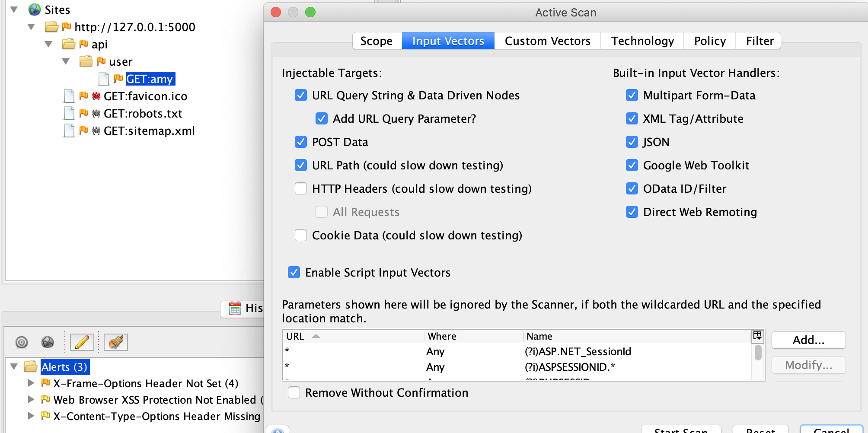The height and width of the screenshot is (433, 868).
Task: Collapse the Alerts tree node
Action: coord(14,366)
